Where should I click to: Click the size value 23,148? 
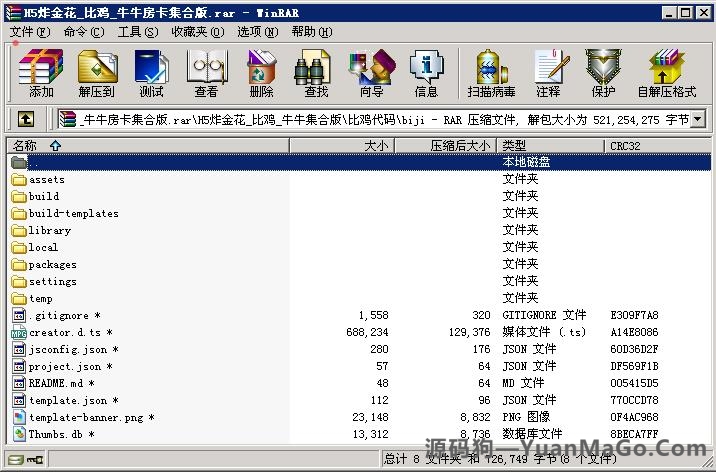pyautogui.click(x=370, y=417)
